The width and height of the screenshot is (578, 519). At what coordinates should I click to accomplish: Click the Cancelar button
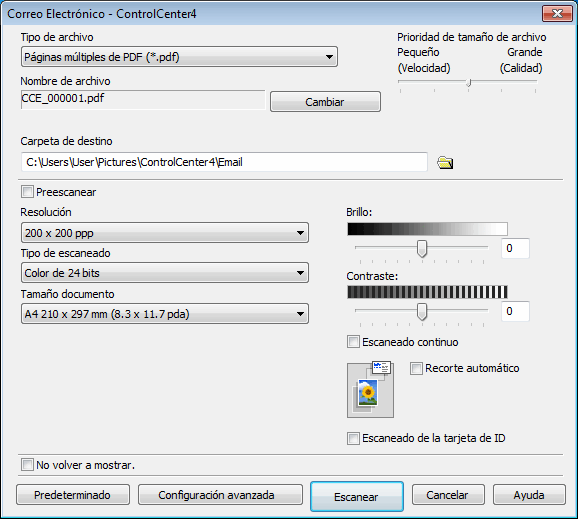tap(448, 495)
